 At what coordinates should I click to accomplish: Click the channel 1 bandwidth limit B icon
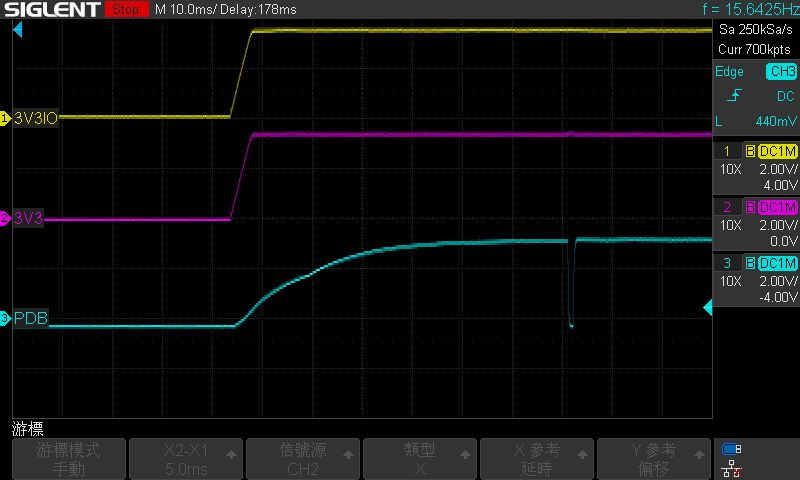click(750, 151)
